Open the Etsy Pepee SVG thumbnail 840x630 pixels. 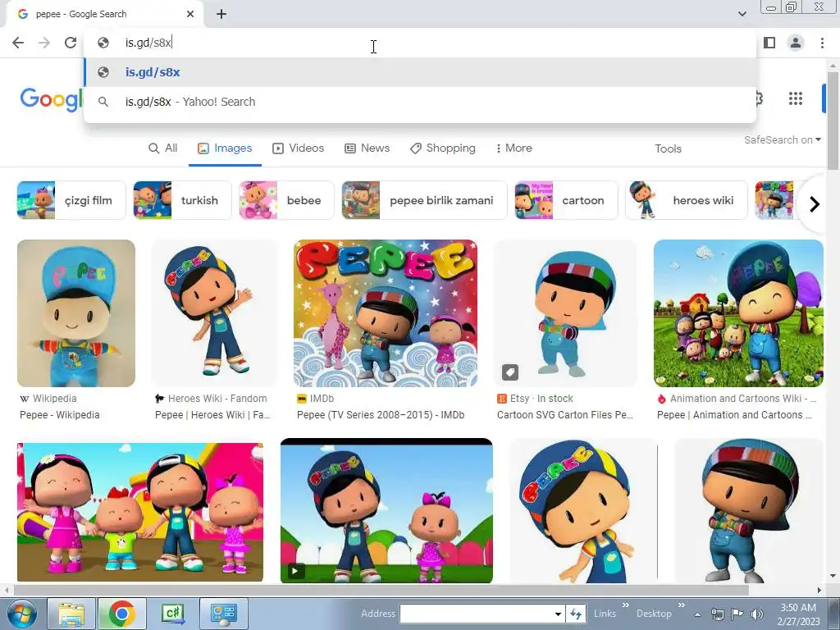click(565, 313)
